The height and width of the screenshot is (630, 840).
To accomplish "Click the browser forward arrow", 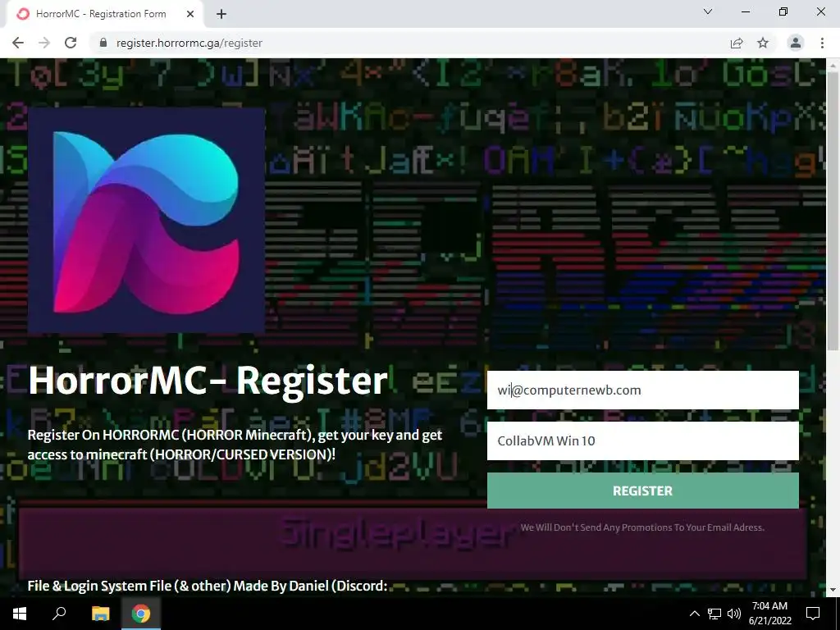I will tap(44, 43).
